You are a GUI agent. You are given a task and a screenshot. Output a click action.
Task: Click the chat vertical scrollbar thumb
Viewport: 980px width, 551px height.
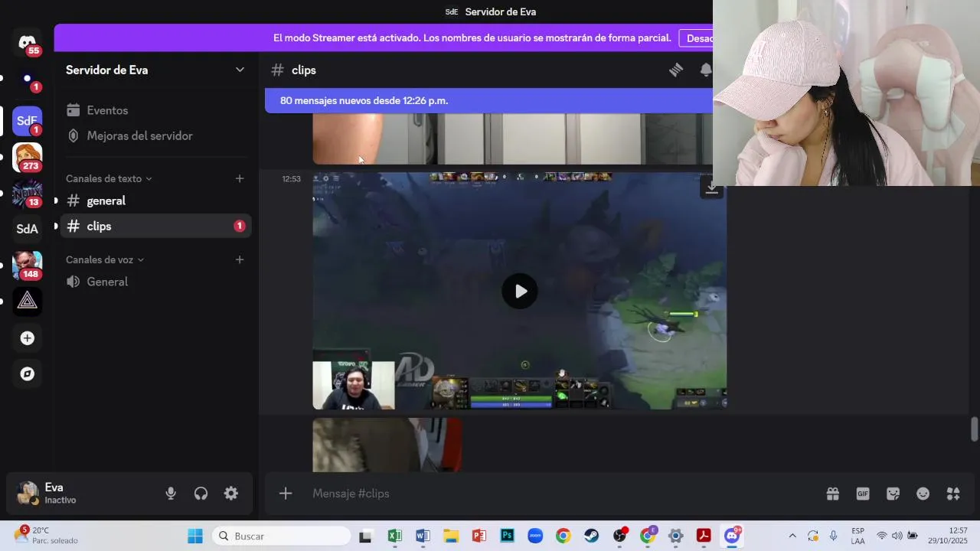pos(974,429)
